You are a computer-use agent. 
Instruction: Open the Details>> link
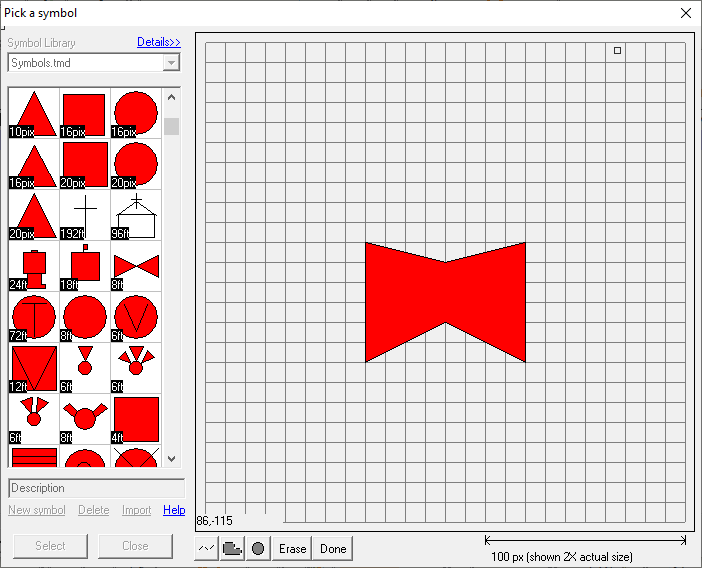tap(159, 42)
